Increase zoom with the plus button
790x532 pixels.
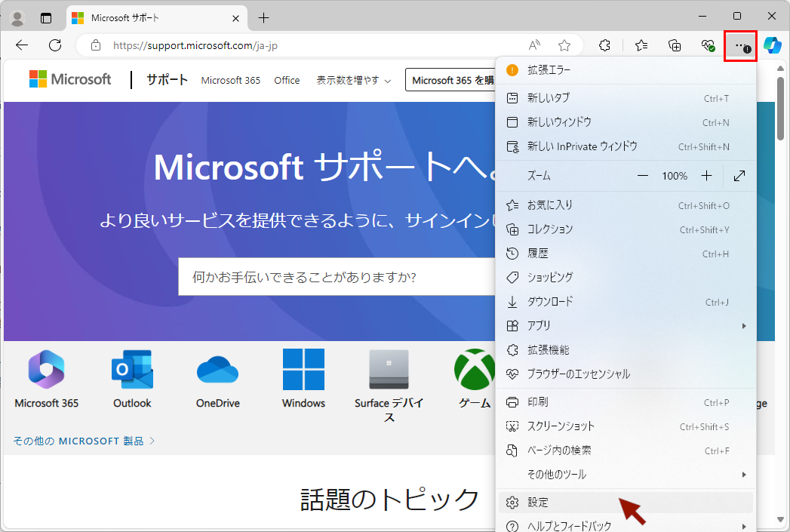click(x=706, y=175)
